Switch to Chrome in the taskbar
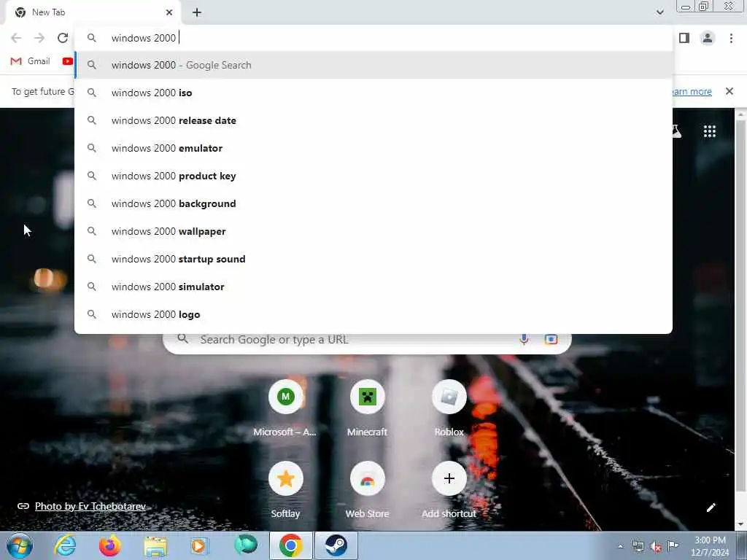The height and width of the screenshot is (560, 747). click(291, 545)
